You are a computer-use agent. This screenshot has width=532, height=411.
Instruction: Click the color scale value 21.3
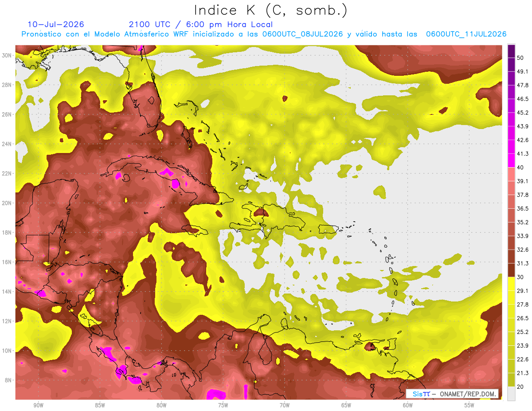523,373
